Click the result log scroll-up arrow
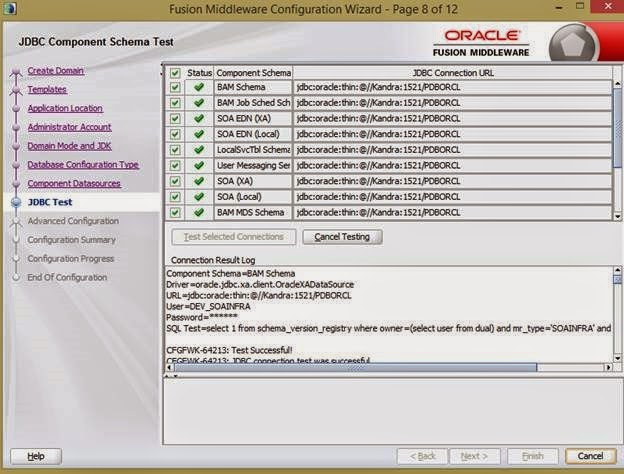The image size is (624, 474). tap(618, 270)
